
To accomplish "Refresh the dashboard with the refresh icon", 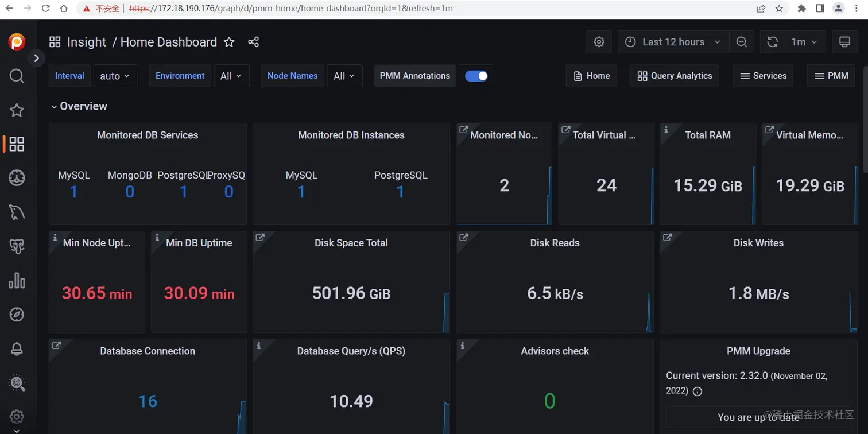I will pyautogui.click(x=773, y=42).
